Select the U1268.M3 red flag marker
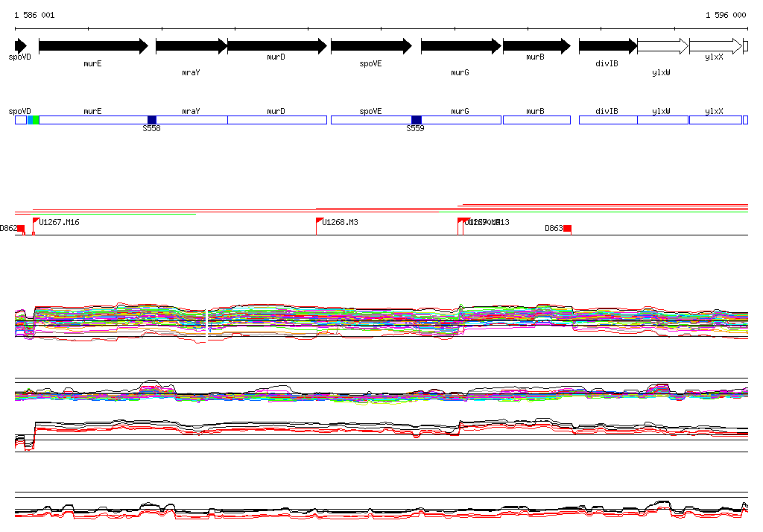763x532 pixels. click(320, 221)
